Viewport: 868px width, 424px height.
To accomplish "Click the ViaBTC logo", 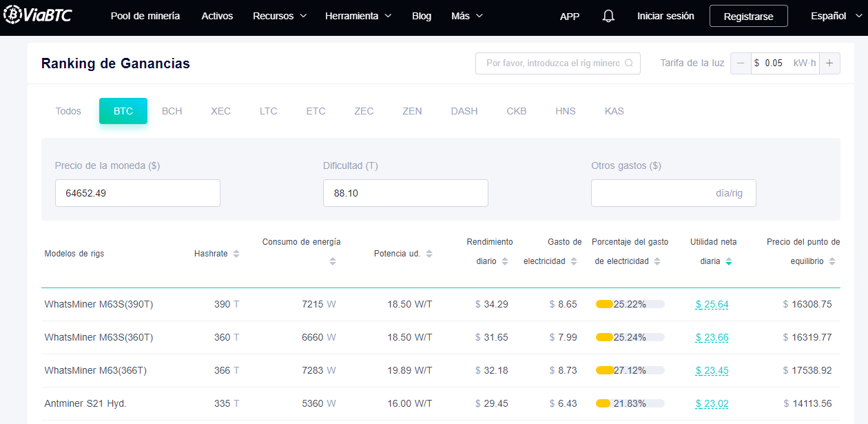I will pos(38,16).
